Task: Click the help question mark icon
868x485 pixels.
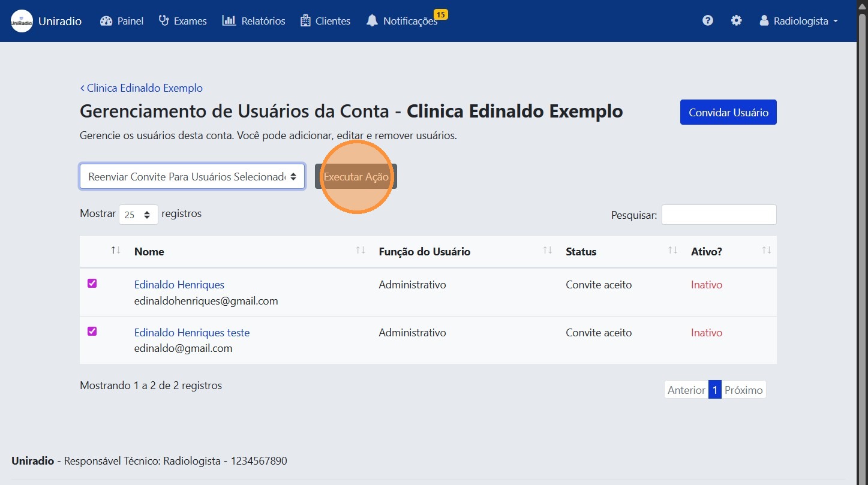Action: pos(707,20)
